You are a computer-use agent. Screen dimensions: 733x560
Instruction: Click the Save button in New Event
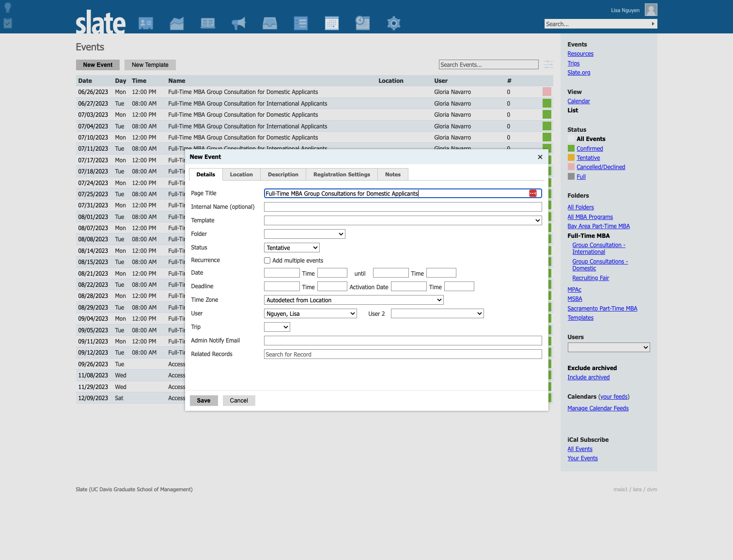pos(203,401)
